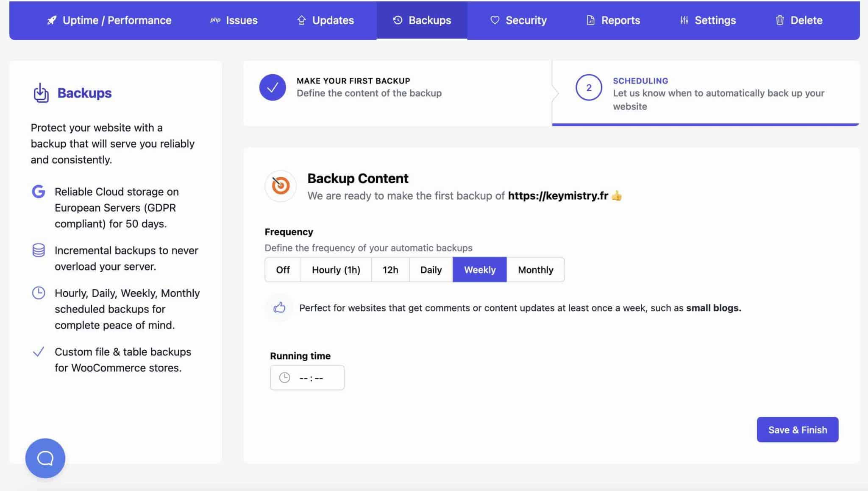This screenshot has height=491, width=868.
Task: Click the sliders icon next to Settings
Action: (684, 20)
